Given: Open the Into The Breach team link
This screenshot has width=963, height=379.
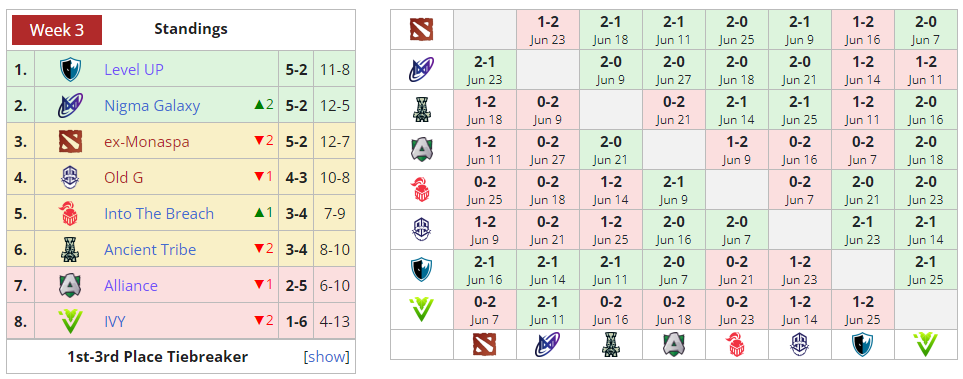Looking at the screenshot, I should click(x=159, y=214).
